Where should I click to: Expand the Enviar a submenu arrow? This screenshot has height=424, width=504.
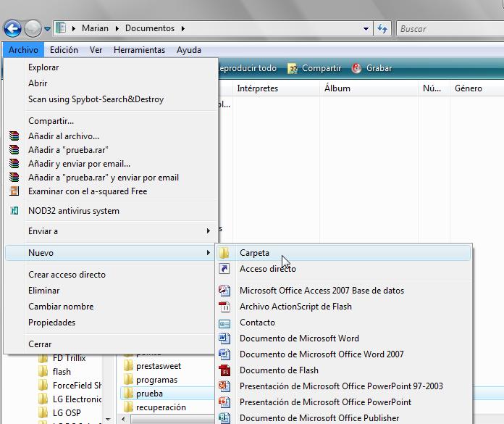209,231
